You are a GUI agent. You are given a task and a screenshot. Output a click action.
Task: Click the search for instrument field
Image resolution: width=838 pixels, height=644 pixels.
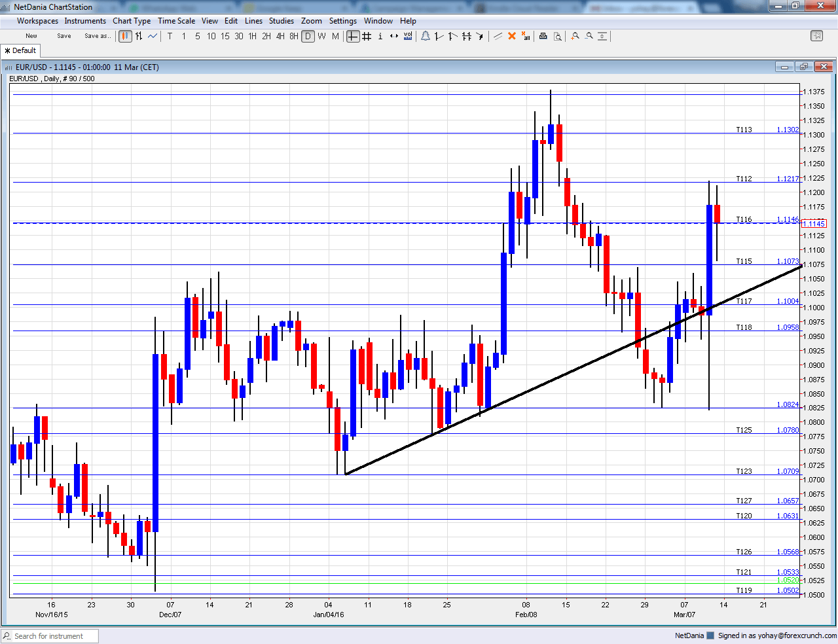[x=52, y=635]
